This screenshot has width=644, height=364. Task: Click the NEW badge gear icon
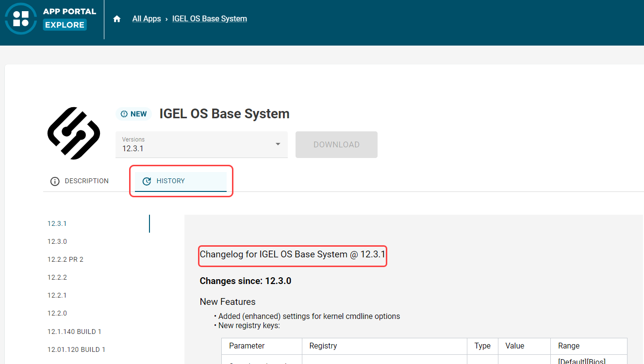[125, 113]
